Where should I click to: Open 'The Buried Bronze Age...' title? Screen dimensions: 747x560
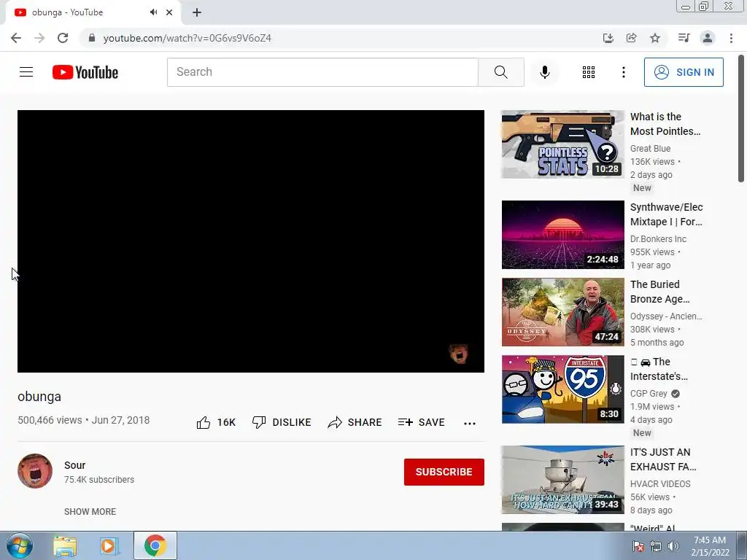click(659, 292)
